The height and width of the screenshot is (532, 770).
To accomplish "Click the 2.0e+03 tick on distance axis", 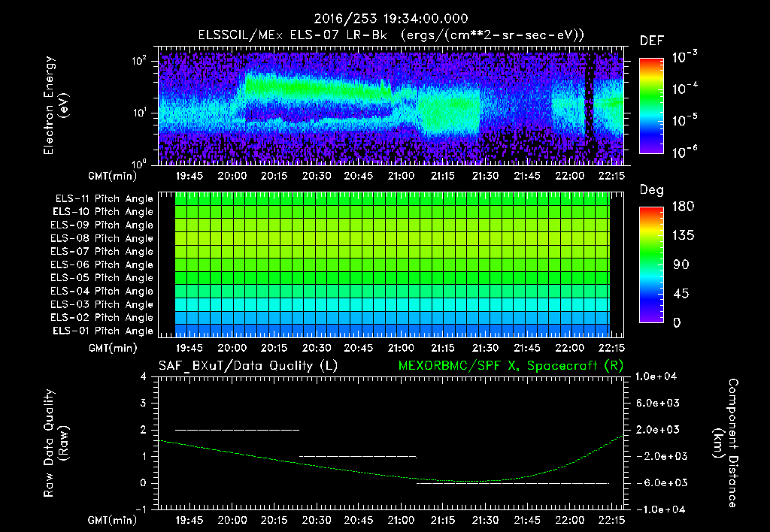I will click(x=657, y=430).
